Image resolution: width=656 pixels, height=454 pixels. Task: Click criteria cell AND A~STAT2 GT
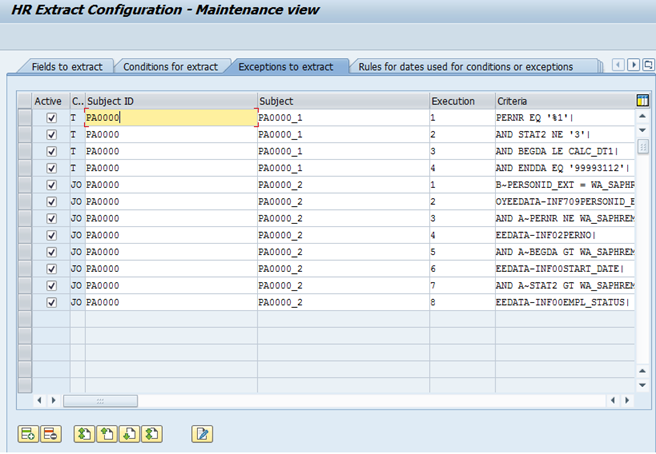point(565,285)
